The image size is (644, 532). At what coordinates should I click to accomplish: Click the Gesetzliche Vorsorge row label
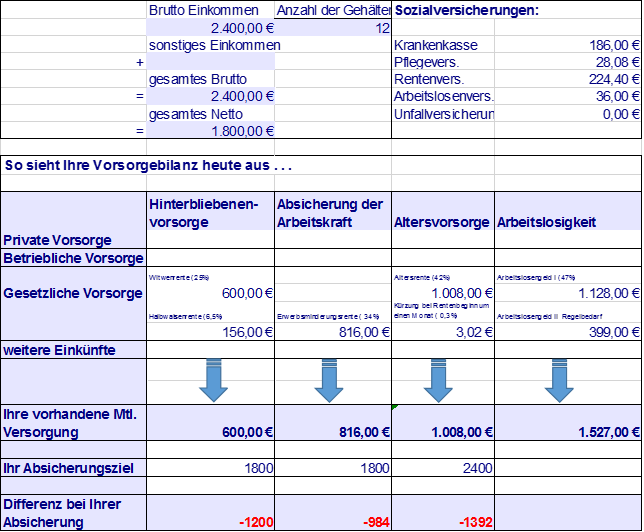pos(73,293)
